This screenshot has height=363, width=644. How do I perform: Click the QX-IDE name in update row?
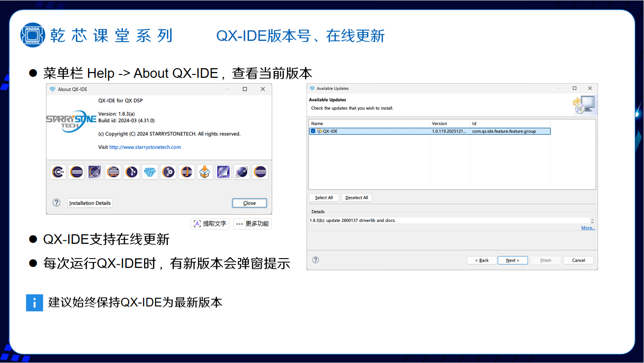pos(330,131)
